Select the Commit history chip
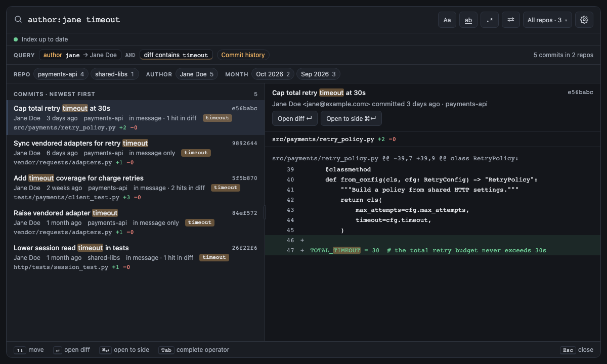 243,55
